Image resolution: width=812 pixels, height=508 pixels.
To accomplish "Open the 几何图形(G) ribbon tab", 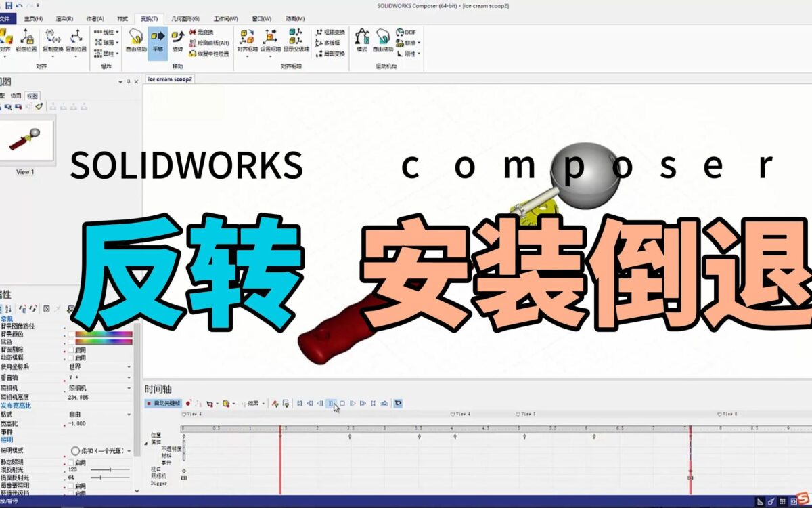I will pyautogui.click(x=185, y=18).
